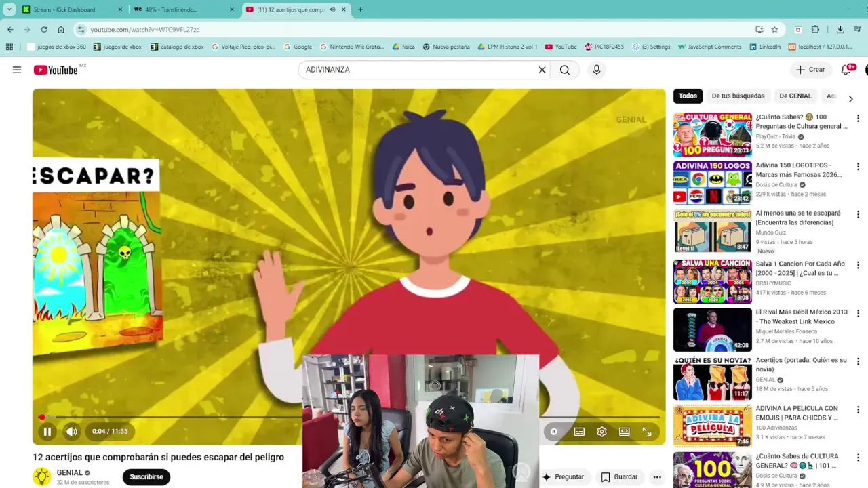Open options for 'El Rival Más Débil' video
Screen dimensions: 868x488
tap(858, 314)
